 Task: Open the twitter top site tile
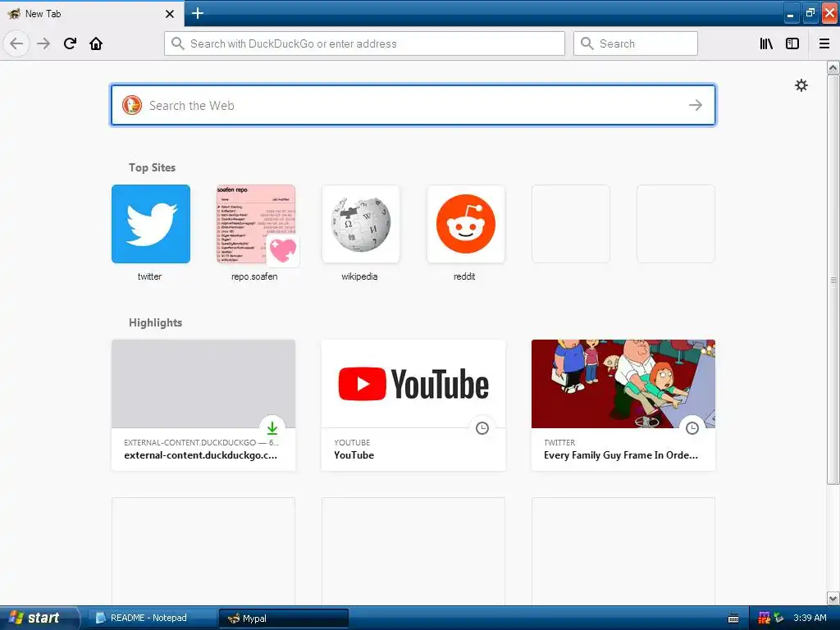point(151,224)
